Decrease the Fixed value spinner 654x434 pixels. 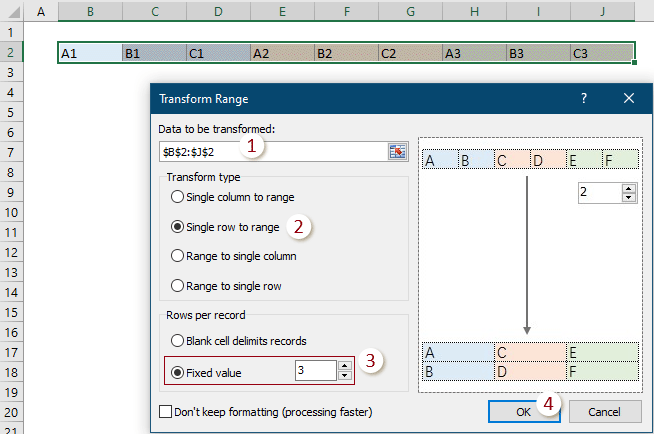tap(345, 375)
